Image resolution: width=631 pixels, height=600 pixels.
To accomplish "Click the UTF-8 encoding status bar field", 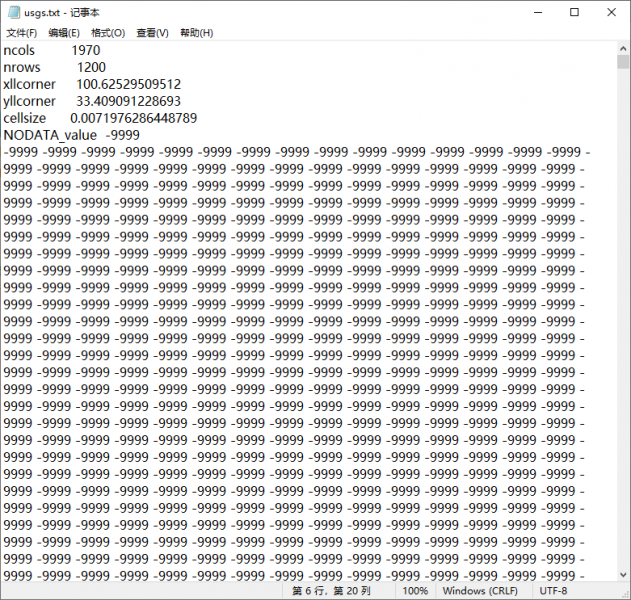I will click(x=553, y=591).
